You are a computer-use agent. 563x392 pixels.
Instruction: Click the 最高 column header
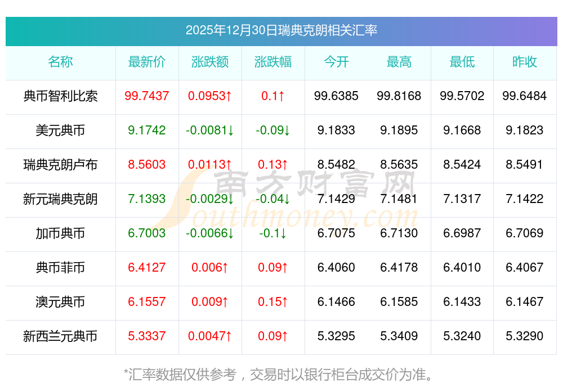[x=399, y=62]
